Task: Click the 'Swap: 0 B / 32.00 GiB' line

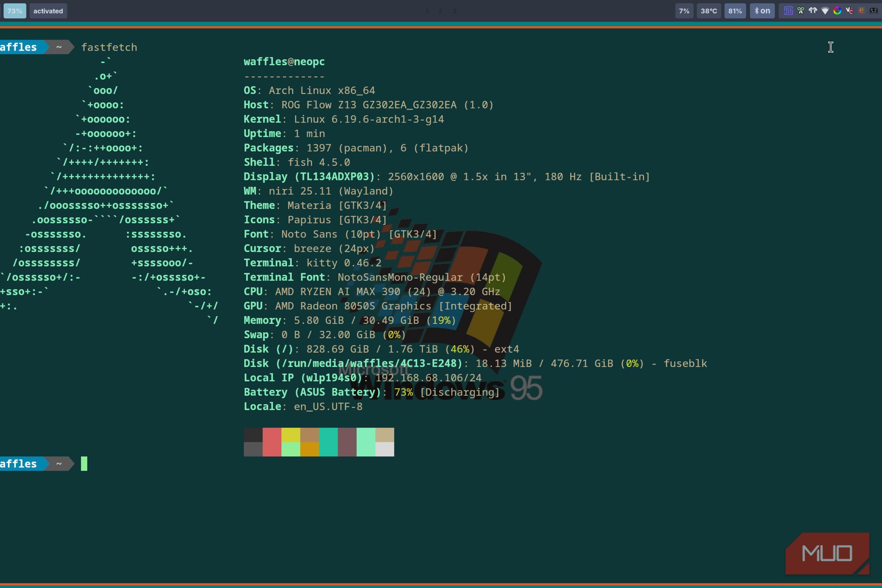Action: pos(325,334)
